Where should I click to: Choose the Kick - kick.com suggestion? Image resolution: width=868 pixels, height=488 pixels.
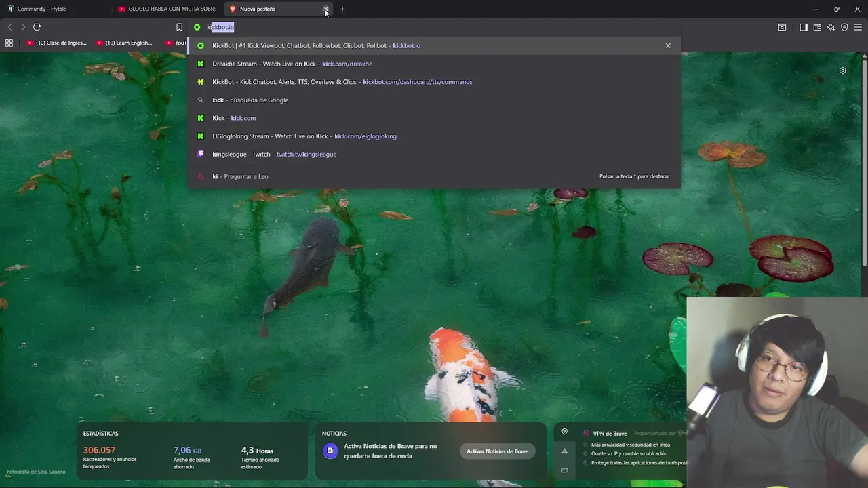(x=434, y=118)
